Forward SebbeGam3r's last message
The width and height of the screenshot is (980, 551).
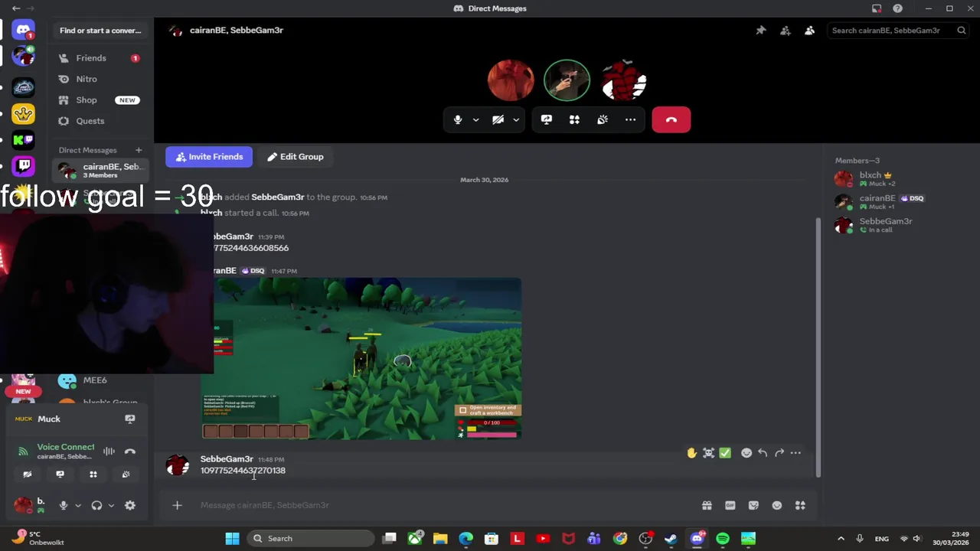point(779,453)
